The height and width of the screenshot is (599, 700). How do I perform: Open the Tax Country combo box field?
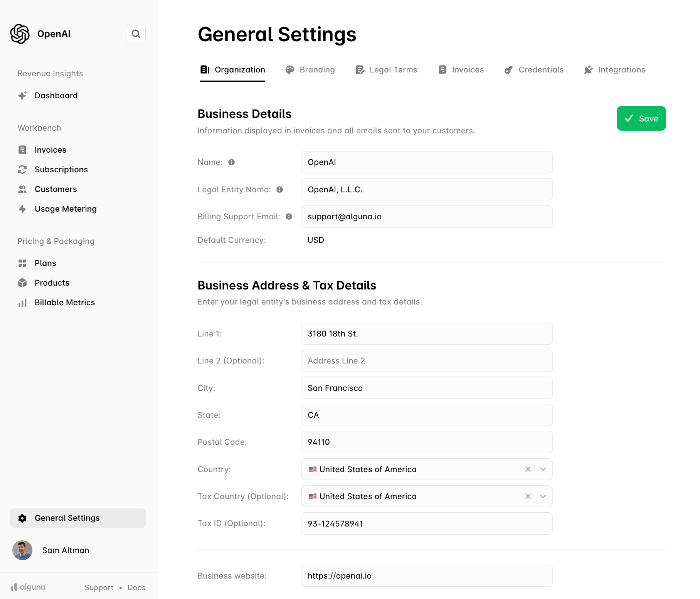point(427,496)
